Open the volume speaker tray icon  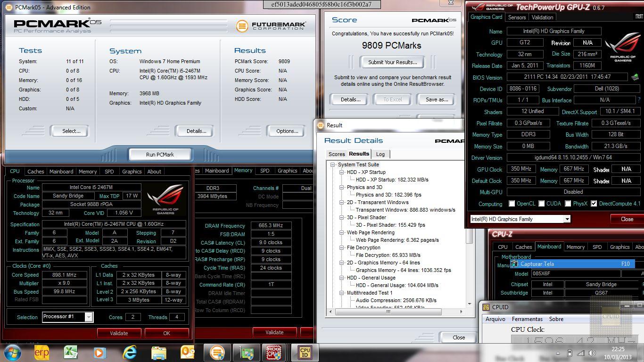pos(591,353)
